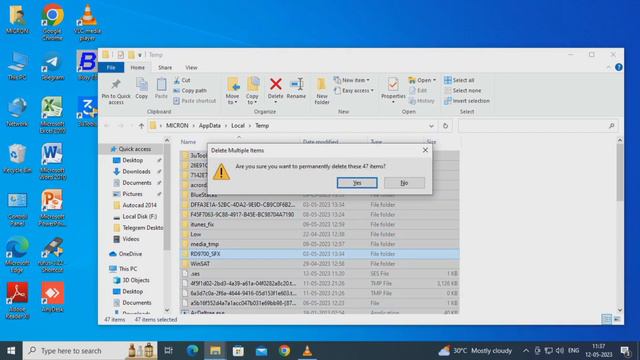
Task: Open Telegram desktop shortcut
Action: 53,66
